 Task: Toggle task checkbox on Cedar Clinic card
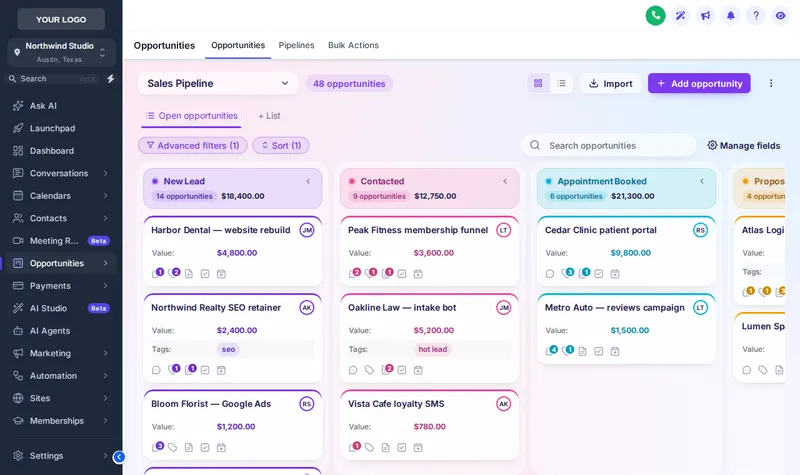point(599,274)
